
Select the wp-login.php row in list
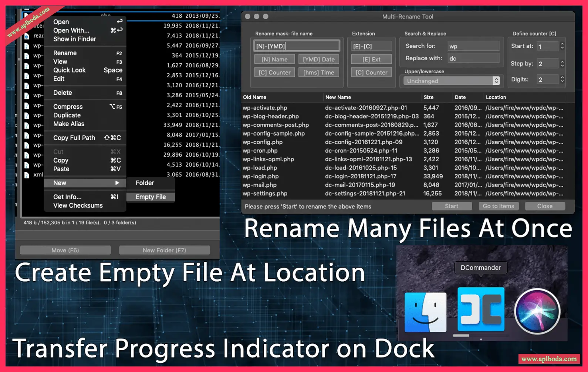[261, 176]
